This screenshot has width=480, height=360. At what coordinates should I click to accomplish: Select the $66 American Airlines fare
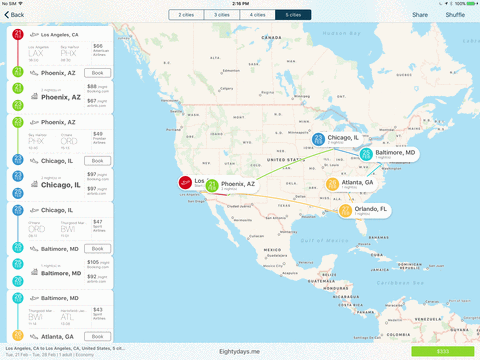click(101, 50)
